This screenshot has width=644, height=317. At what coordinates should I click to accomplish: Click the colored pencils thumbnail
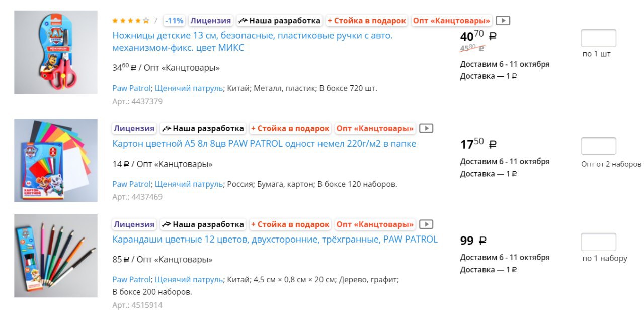click(x=56, y=256)
